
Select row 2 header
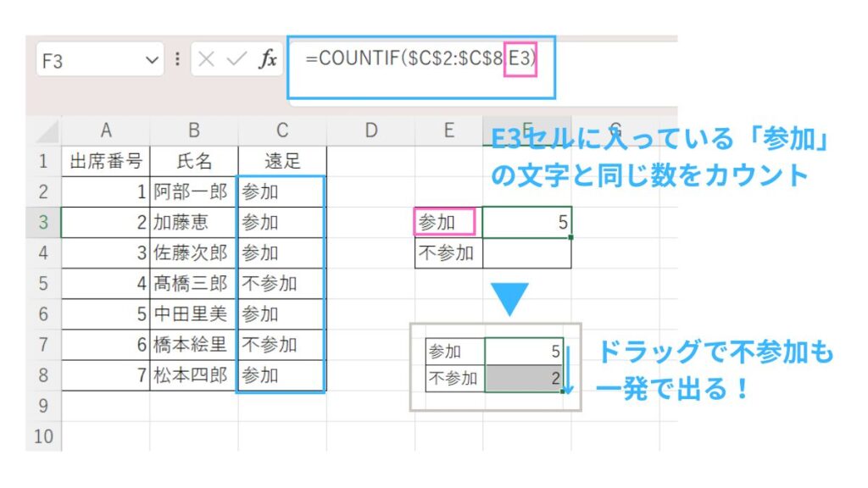(43, 192)
